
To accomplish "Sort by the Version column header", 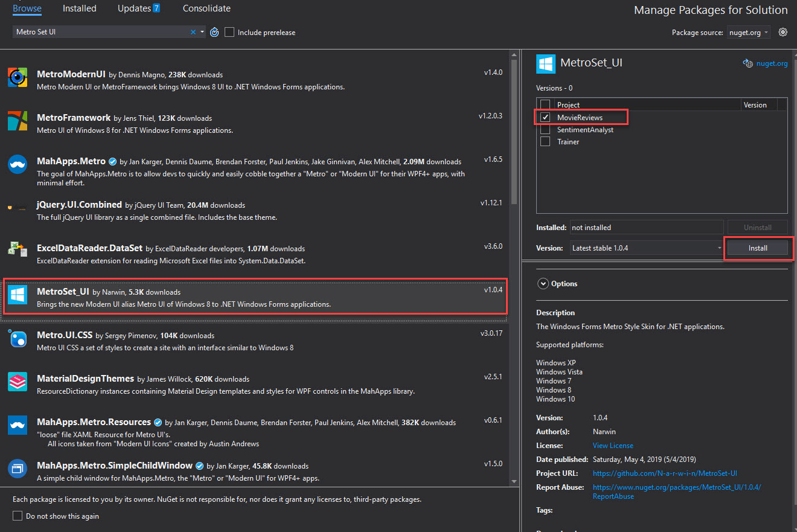I will [759, 105].
